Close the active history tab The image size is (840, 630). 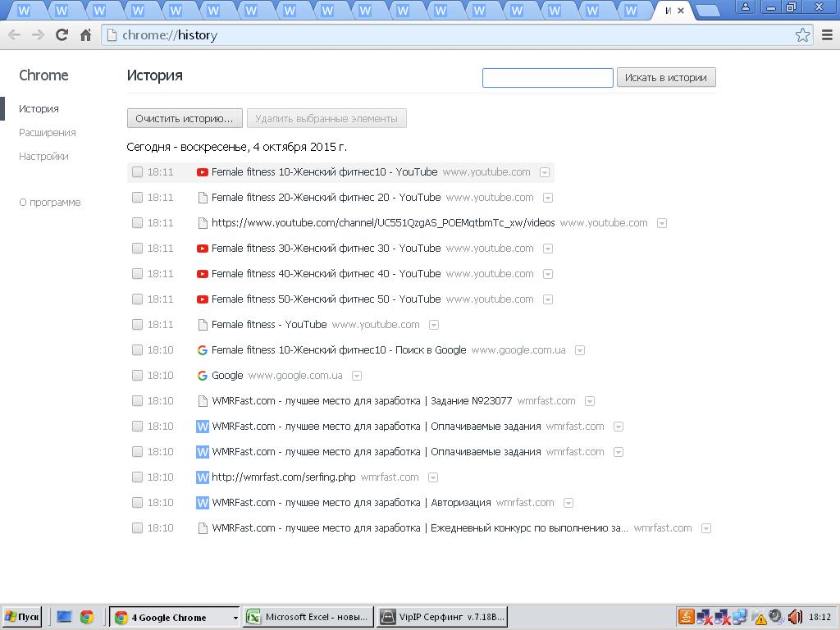[x=681, y=10]
